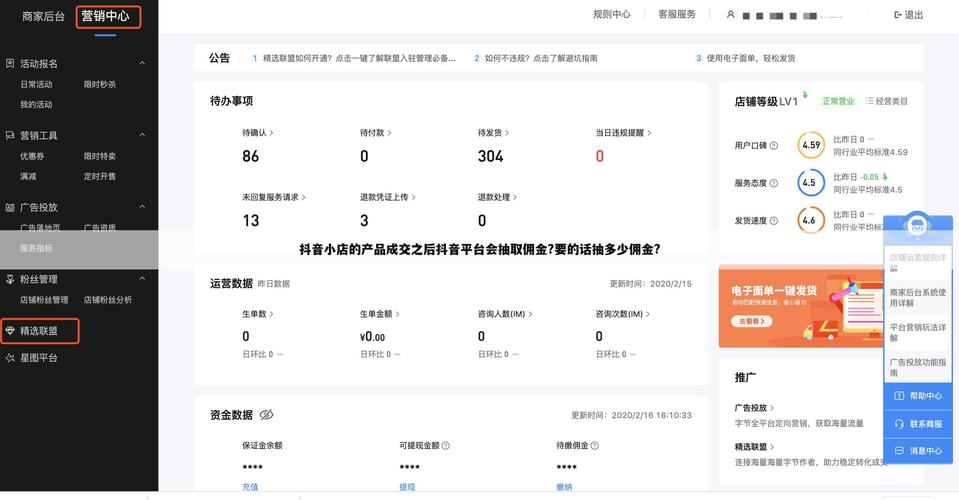
Task: Click the 粉丝管理 sidebar icon
Action: coord(10,279)
